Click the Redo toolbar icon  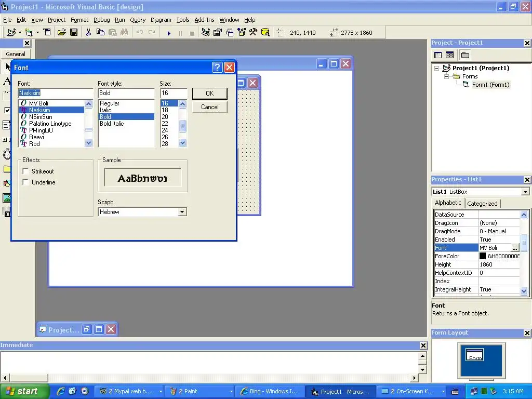point(152,33)
